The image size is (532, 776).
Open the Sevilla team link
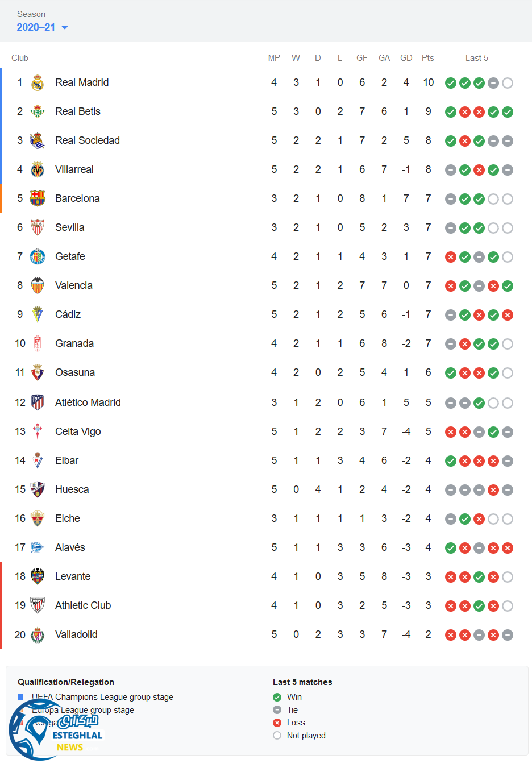coord(69,227)
